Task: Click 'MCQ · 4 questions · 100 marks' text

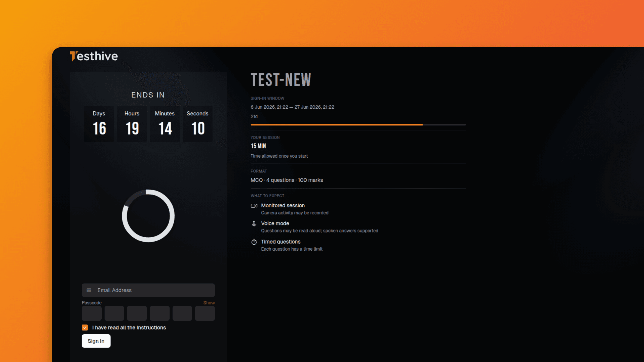Action: [x=287, y=180]
